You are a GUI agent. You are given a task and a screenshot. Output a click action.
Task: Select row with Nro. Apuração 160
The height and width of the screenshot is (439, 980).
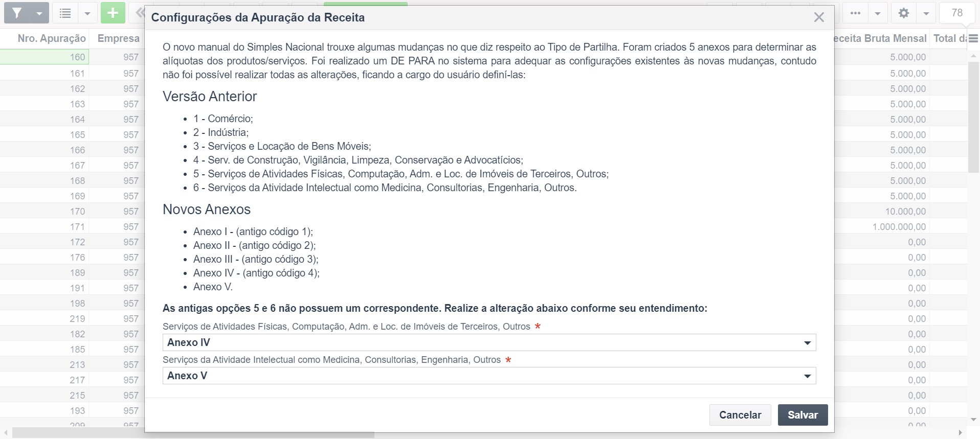(44, 57)
